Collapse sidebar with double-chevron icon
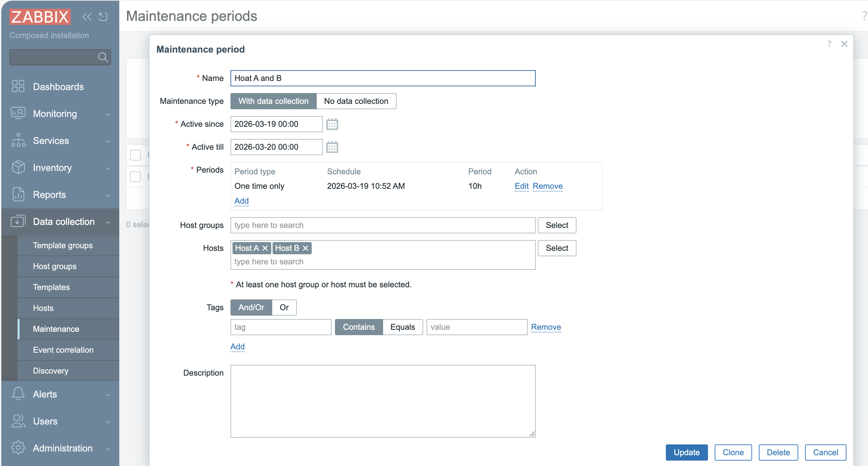The image size is (868, 466). pos(87,17)
